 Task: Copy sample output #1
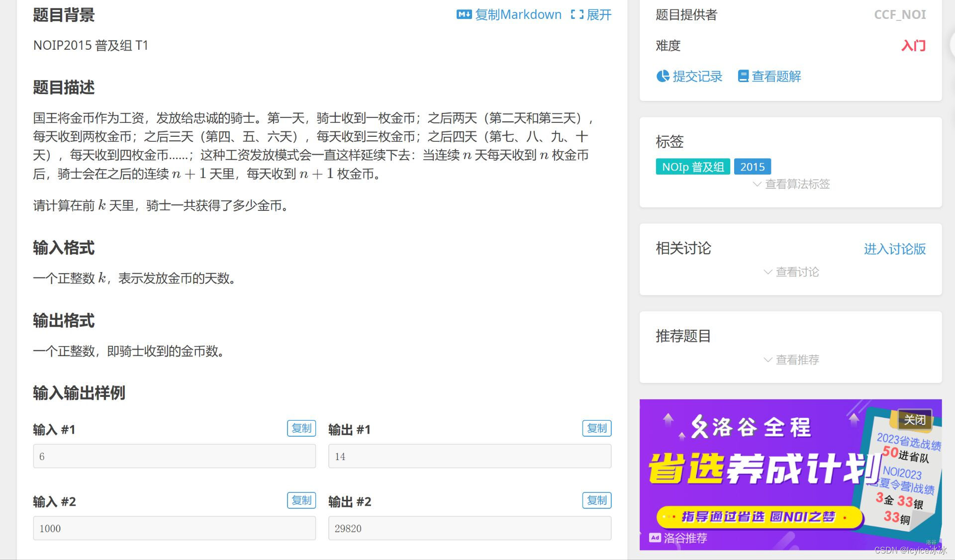(x=596, y=428)
